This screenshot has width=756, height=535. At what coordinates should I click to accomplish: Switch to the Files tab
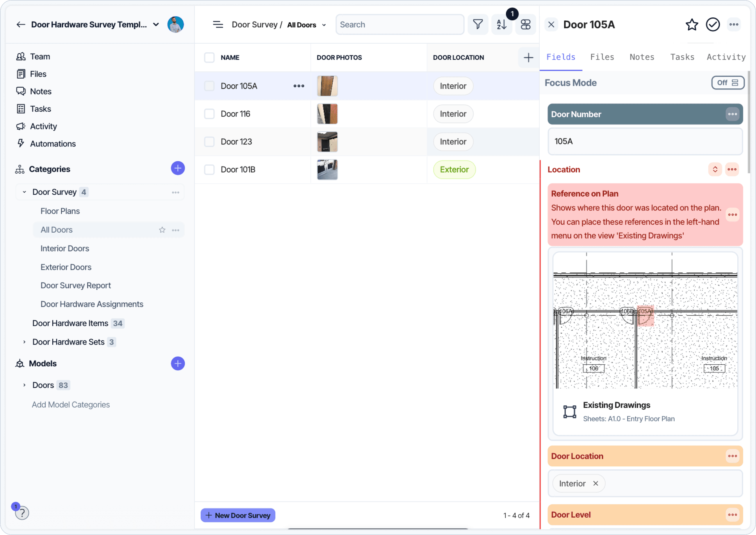(x=602, y=57)
